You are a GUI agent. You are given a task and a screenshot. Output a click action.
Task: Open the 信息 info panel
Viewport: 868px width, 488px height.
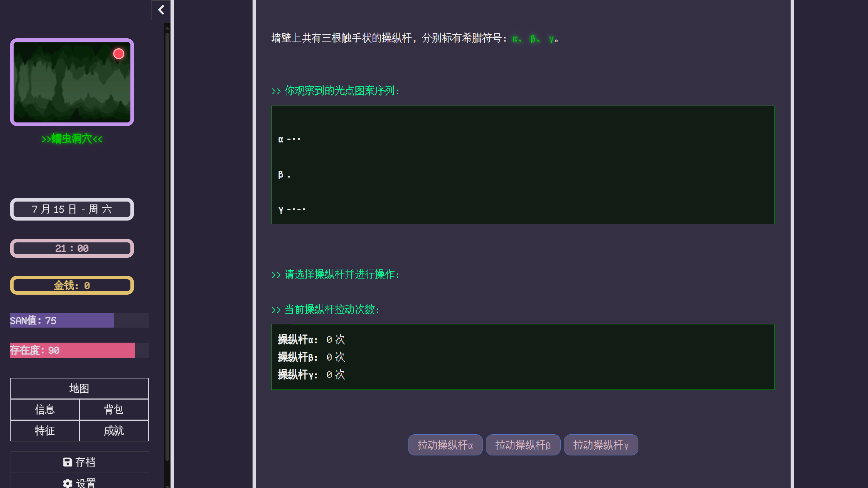[x=45, y=410]
